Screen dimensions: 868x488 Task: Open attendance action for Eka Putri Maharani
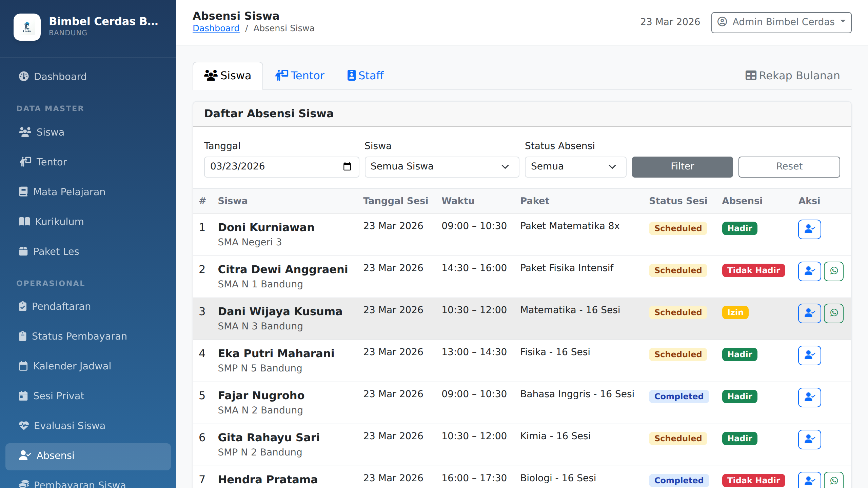tap(809, 355)
